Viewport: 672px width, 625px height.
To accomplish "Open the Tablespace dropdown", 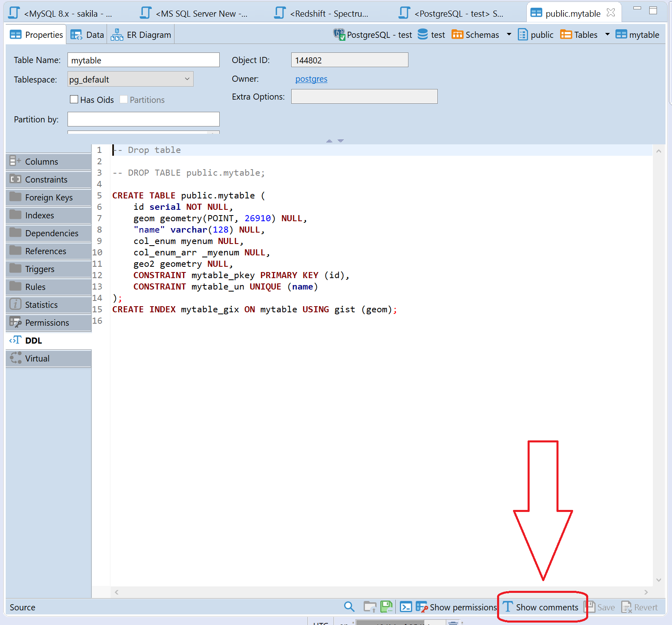I will click(x=187, y=79).
